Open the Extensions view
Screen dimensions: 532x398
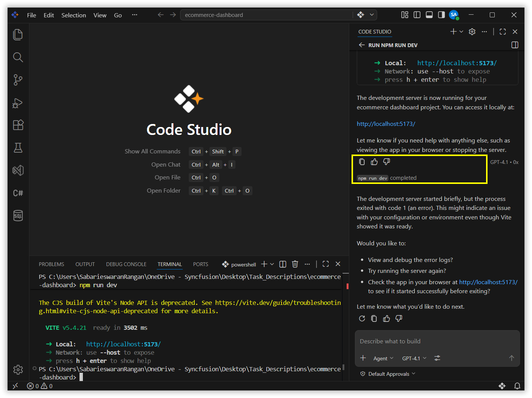[18, 125]
